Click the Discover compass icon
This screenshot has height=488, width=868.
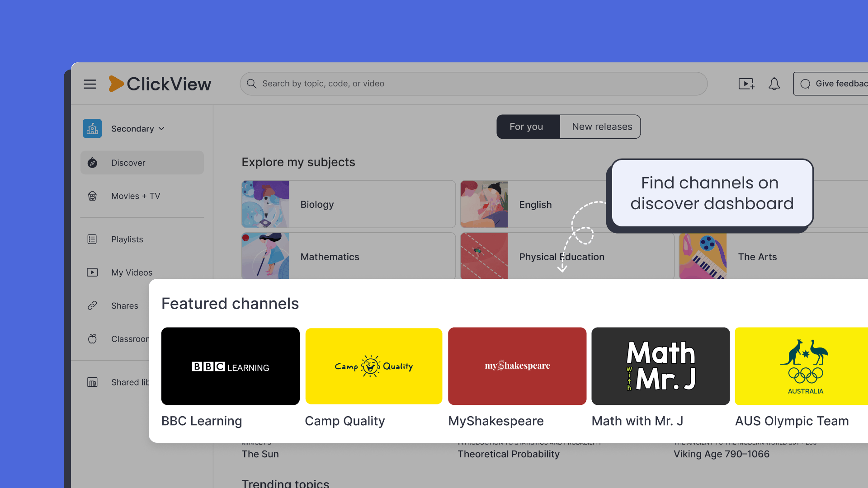(92, 163)
